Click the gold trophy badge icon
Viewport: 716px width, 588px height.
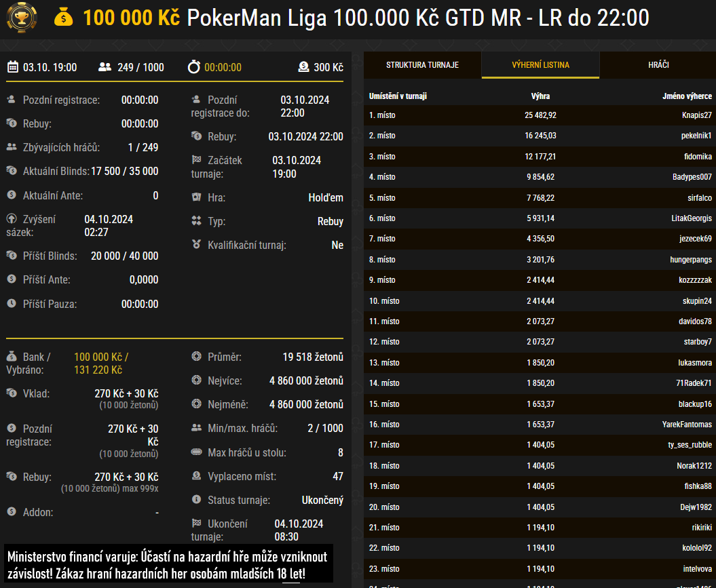[22, 18]
